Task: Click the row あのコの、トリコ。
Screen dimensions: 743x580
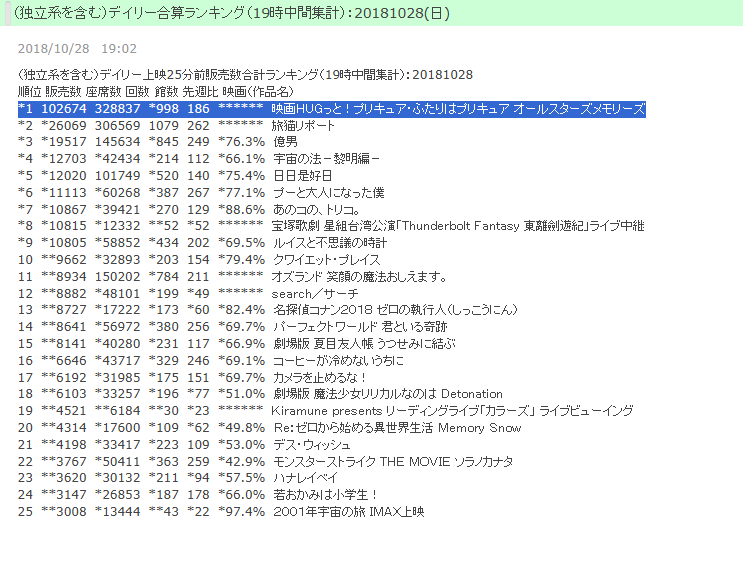Action: pyautogui.click(x=190, y=209)
